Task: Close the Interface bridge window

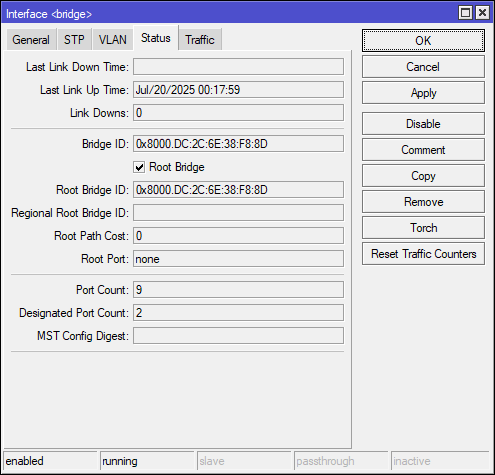Action: point(482,13)
